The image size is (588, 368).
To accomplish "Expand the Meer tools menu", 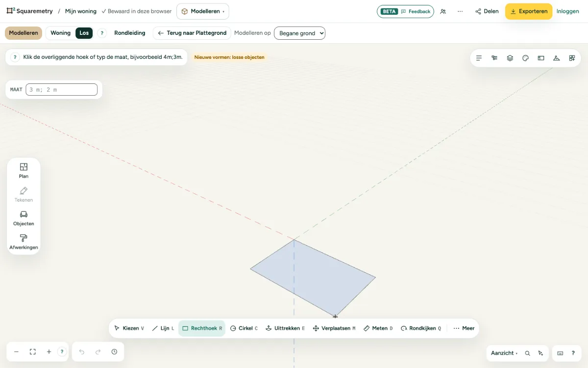I will coord(464,328).
